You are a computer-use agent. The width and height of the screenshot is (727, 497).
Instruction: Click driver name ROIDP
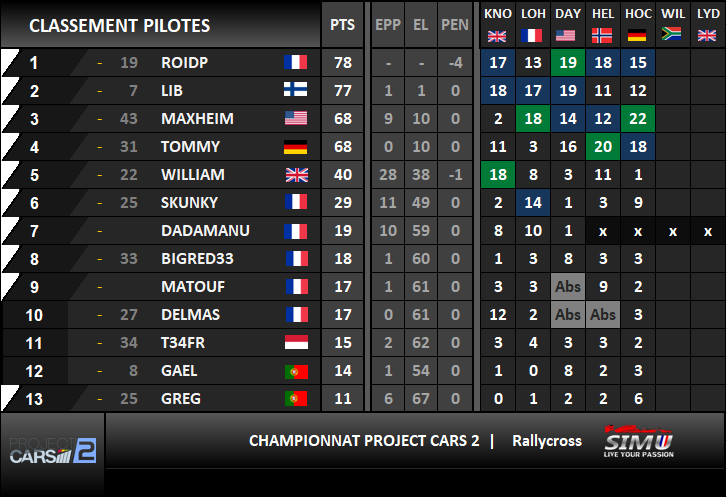point(185,63)
